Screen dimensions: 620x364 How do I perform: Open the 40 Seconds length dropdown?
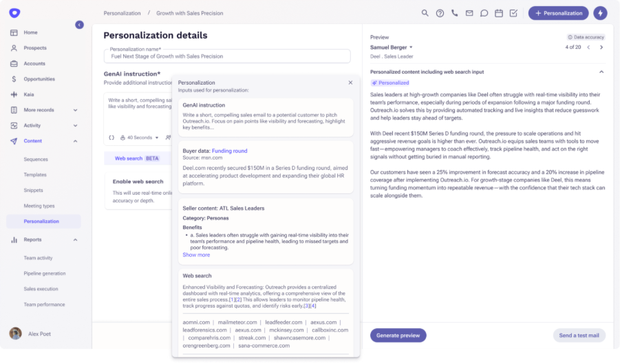pos(140,138)
